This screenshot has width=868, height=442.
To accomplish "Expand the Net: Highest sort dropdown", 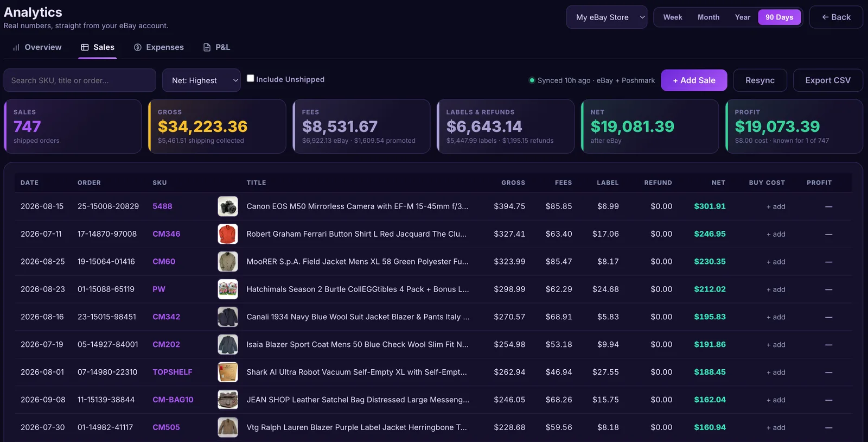I will pyautogui.click(x=201, y=80).
